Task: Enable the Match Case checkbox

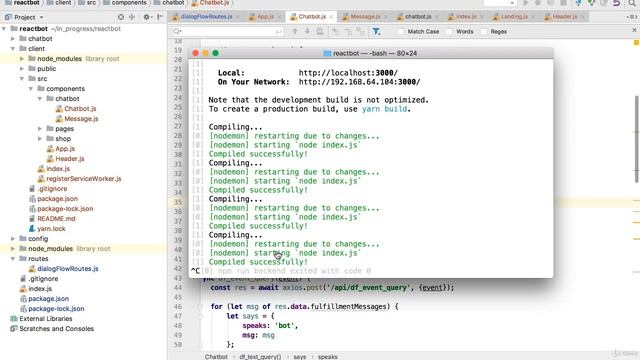Action: [401, 31]
